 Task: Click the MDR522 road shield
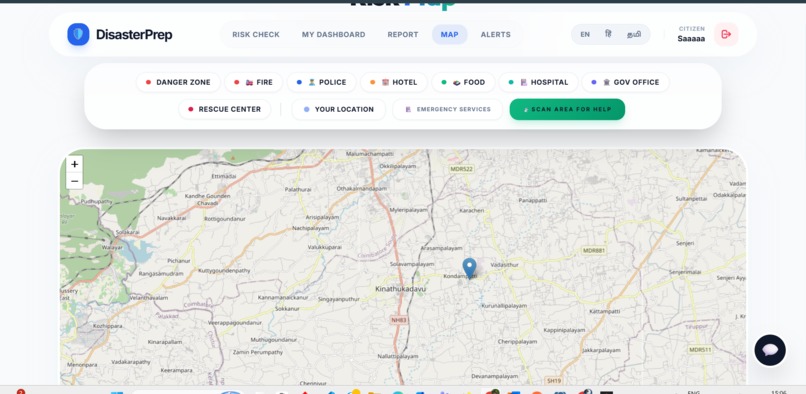coord(461,169)
